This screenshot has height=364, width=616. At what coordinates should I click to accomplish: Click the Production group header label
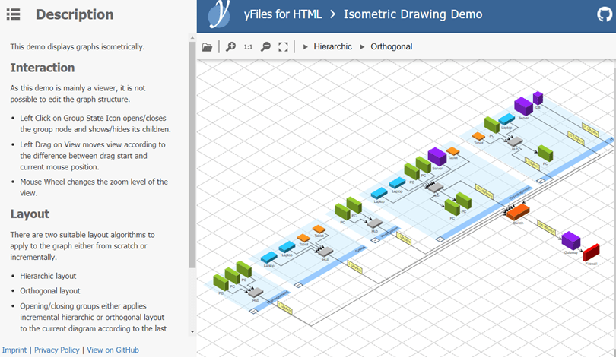point(389,233)
